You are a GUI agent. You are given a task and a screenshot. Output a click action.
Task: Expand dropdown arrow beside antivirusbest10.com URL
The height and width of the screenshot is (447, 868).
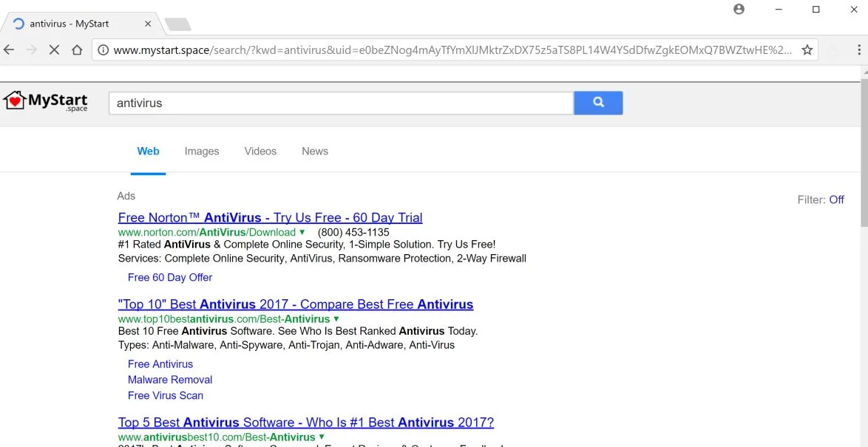[x=322, y=437]
